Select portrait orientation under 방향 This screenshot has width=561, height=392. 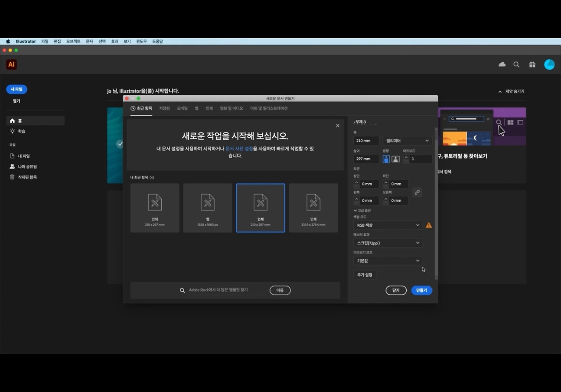(x=386, y=159)
